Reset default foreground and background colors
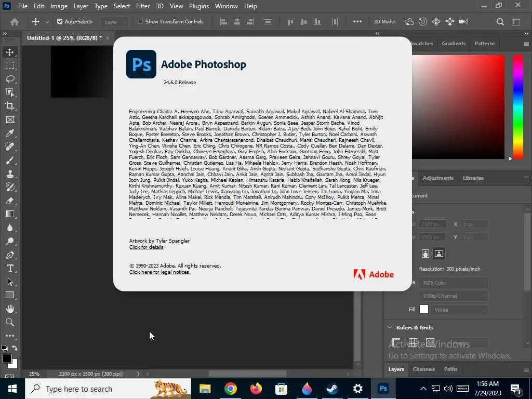 4,348
